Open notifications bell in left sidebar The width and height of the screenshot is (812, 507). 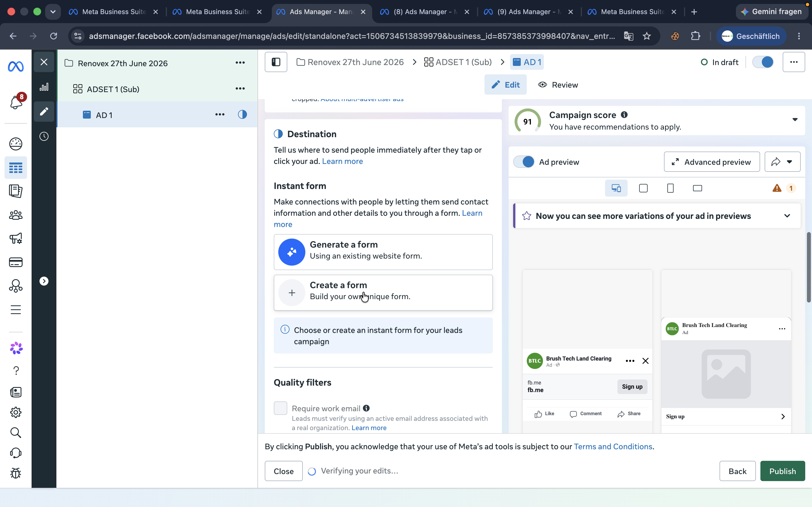16,102
